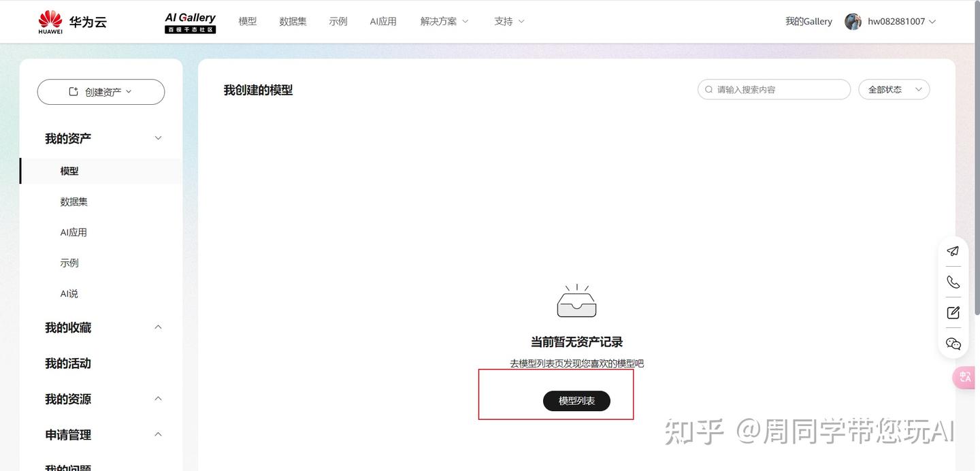Click the 模型列表 button
The height and width of the screenshot is (471, 980).
576,401
